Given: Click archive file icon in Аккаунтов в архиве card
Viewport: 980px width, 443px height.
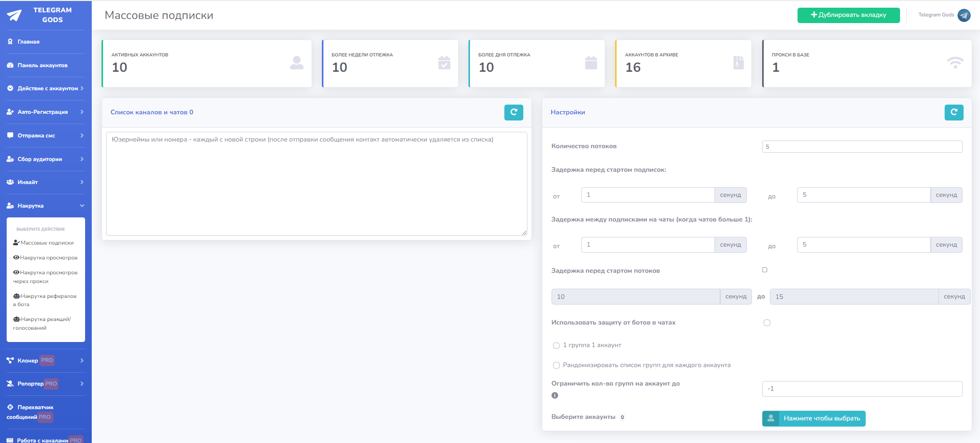Looking at the screenshot, I should (x=739, y=63).
